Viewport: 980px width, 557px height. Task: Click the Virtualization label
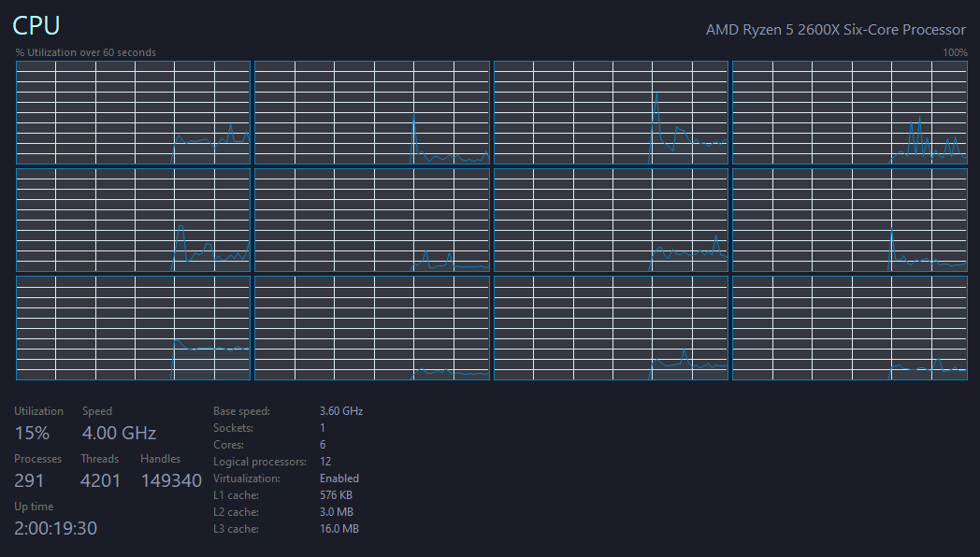[247, 478]
